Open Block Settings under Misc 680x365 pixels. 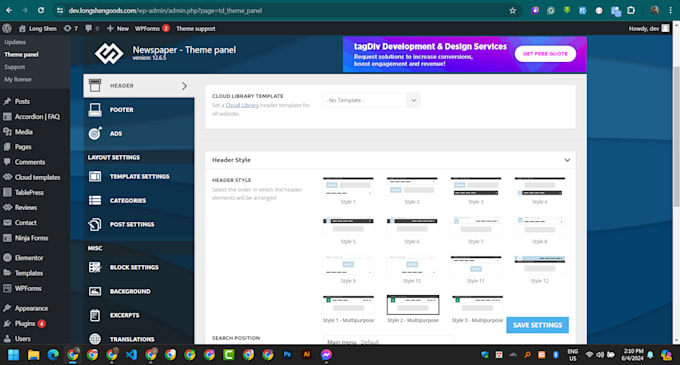point(139,267)
